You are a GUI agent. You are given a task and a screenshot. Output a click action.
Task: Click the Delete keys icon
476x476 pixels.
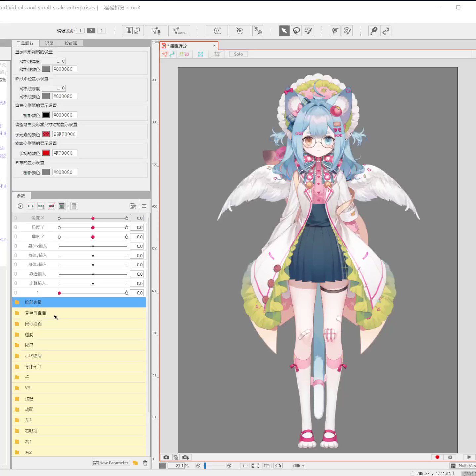tap(51, 206)
